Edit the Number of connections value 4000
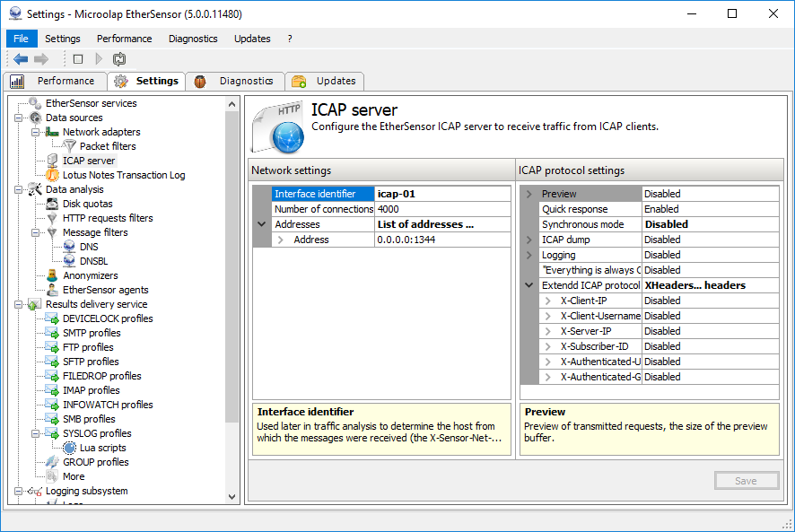Image resolution: width=795 pixels, height=532 pixels. tap(442, 209)
